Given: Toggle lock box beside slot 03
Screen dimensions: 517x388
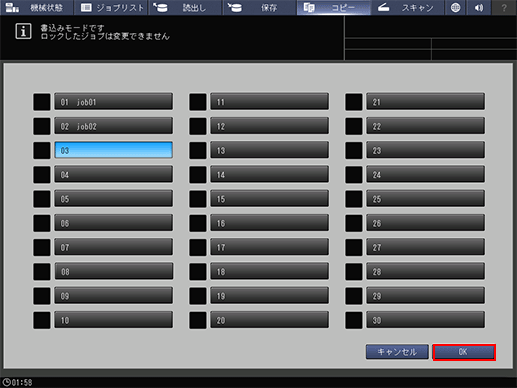Looking at the screenshot, I should 42,151.
